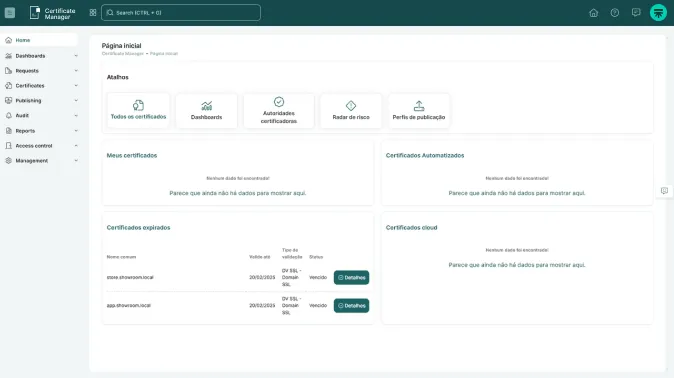Select Dashboards label in the sidebar
Screen dimensions: 674x378
pos(30,56)
